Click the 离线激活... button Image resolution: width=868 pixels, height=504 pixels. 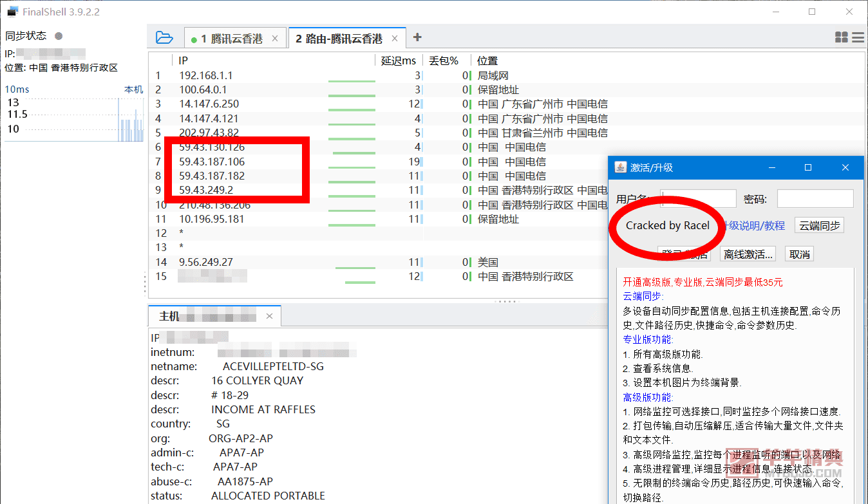748,254
